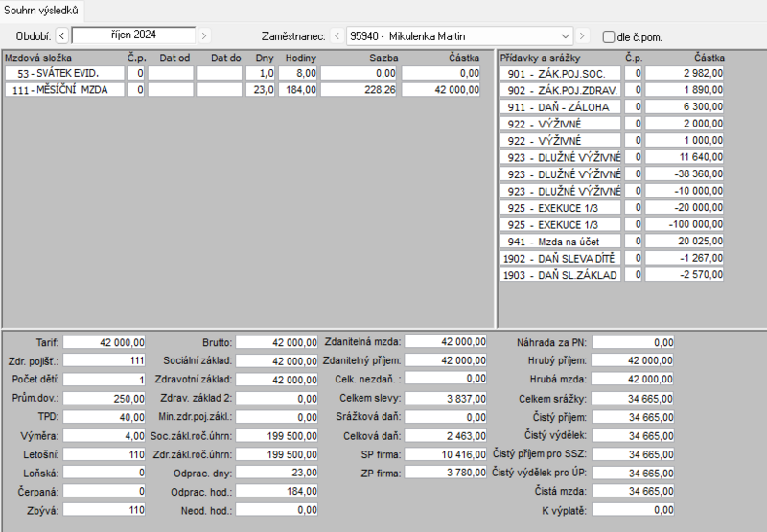Select row 111 - MĚSÍČNÍ MZDA

64,90
